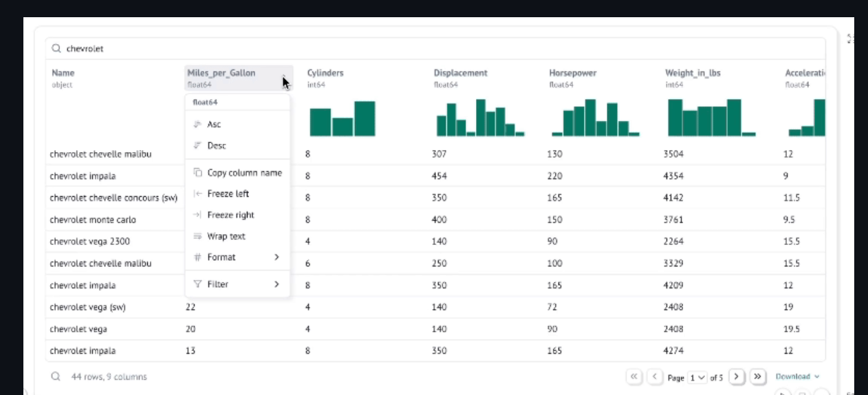Click the ascending sort icon
Viewport: 868px width, 395px height.
point(197,125)
